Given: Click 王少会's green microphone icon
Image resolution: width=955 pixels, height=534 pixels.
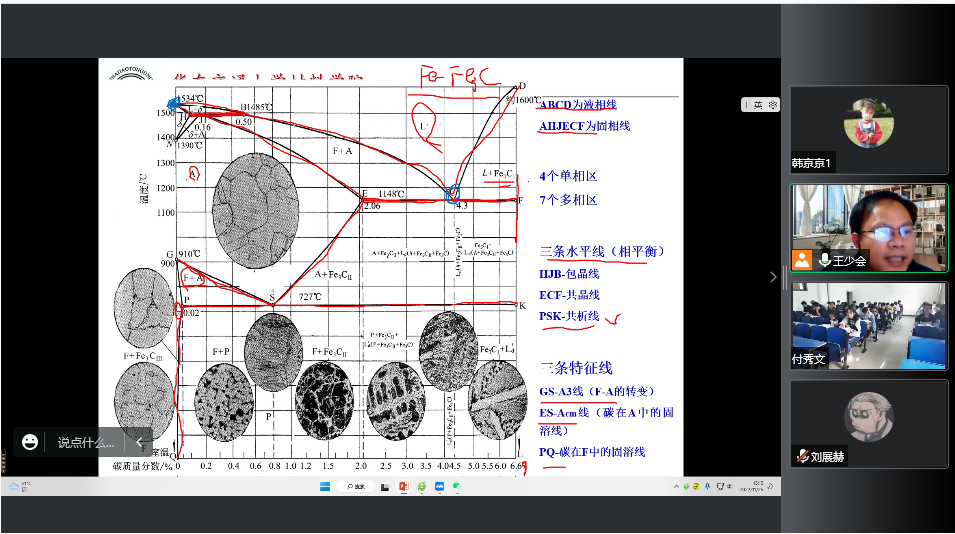Looking at the screenshot, I should tap(825, 260).
